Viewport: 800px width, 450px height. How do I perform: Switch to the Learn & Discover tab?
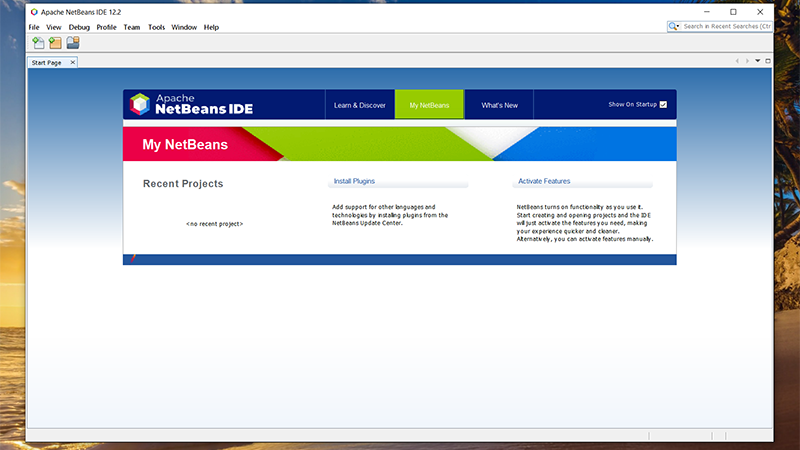[360, 105]
